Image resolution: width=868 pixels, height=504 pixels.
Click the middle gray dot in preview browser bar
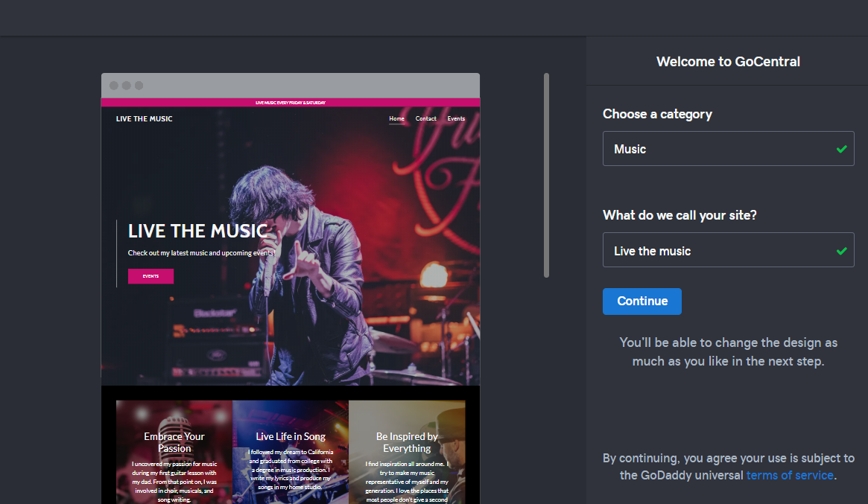click(x=127, y=86)
